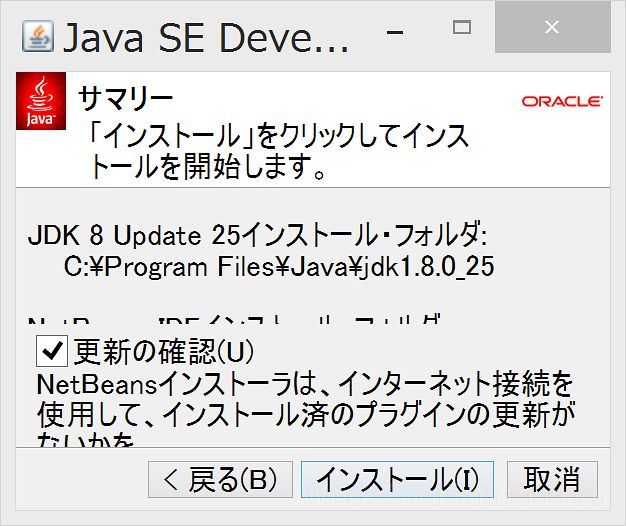Click the Java installer title bar icon

[x=38, y=36]
